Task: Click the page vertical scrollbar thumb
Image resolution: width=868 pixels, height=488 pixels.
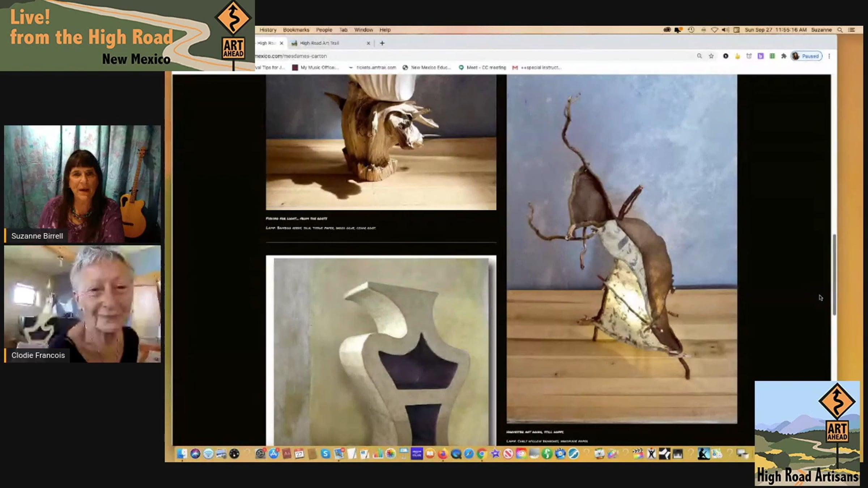Action: coord(834,275)
